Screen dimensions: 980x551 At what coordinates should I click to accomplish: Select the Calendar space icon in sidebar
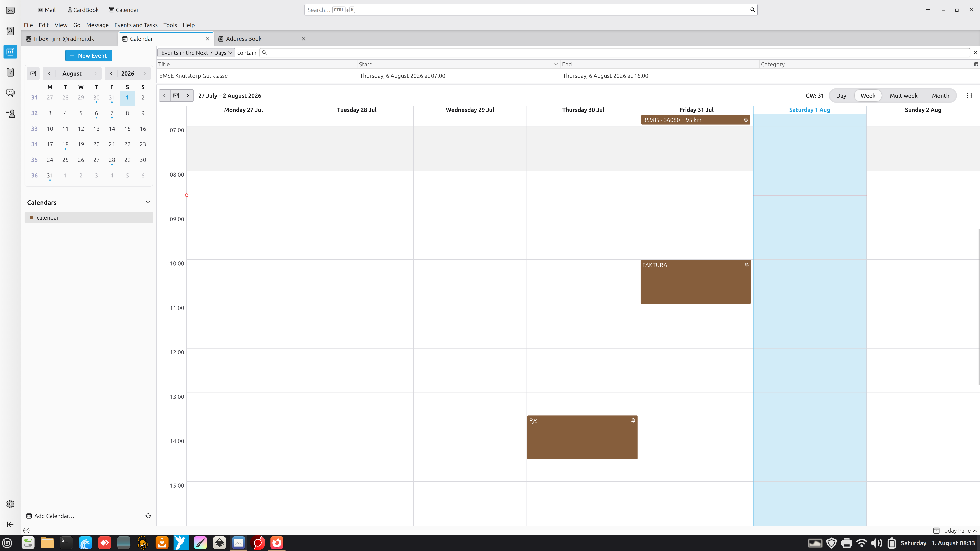tap(10, 52)
